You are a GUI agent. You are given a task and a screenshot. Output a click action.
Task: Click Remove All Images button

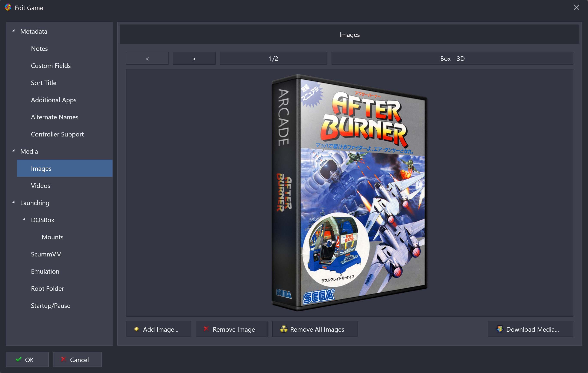[315, 329]
